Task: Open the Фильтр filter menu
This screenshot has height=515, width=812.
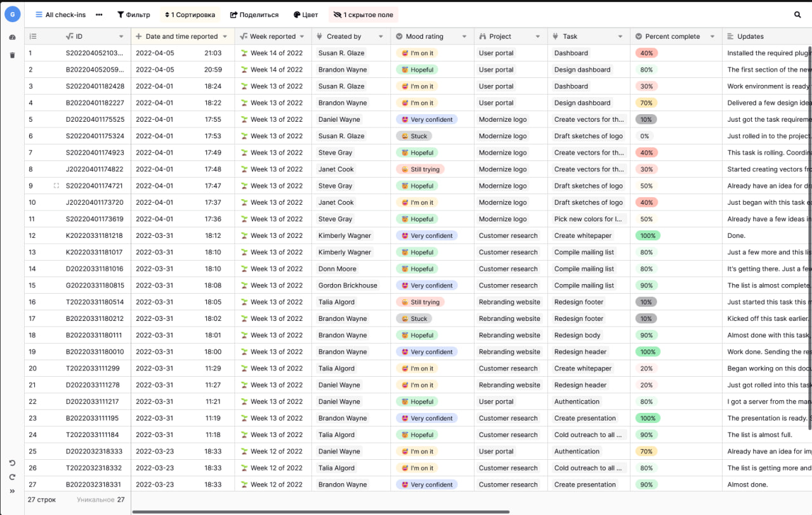Action: click(134, 15)
